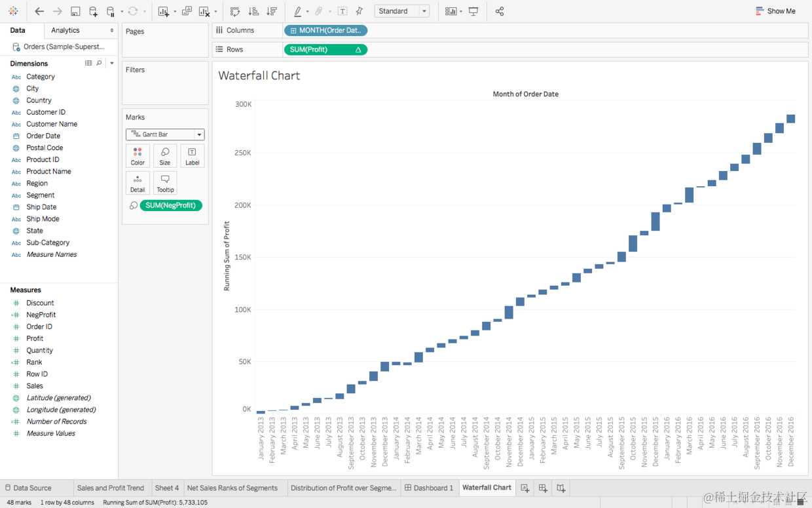Open Pause Auto Updates dropdown arrow
Image resolution: width=812 pixels, height=508 pixels.
coord(121,12)
